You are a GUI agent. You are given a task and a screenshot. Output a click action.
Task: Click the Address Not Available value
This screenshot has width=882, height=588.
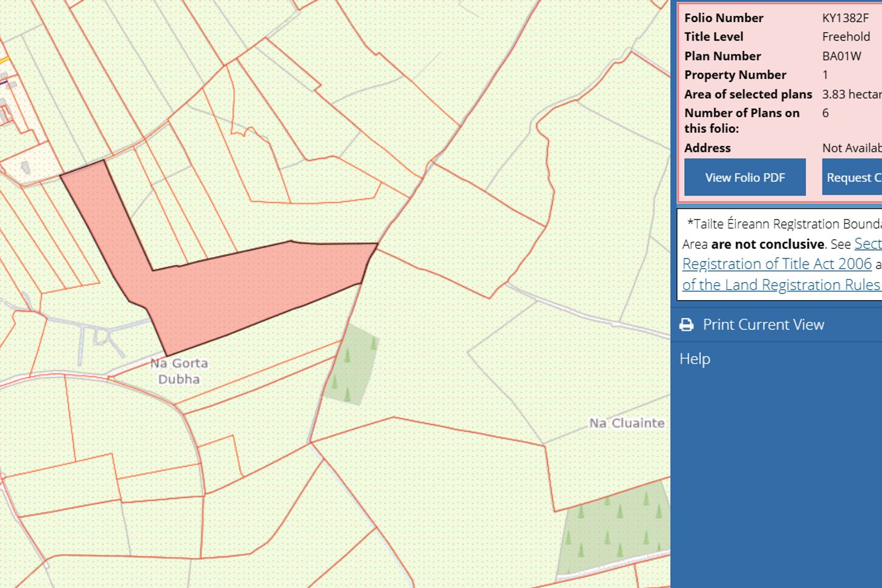click(x=851, y=148)
